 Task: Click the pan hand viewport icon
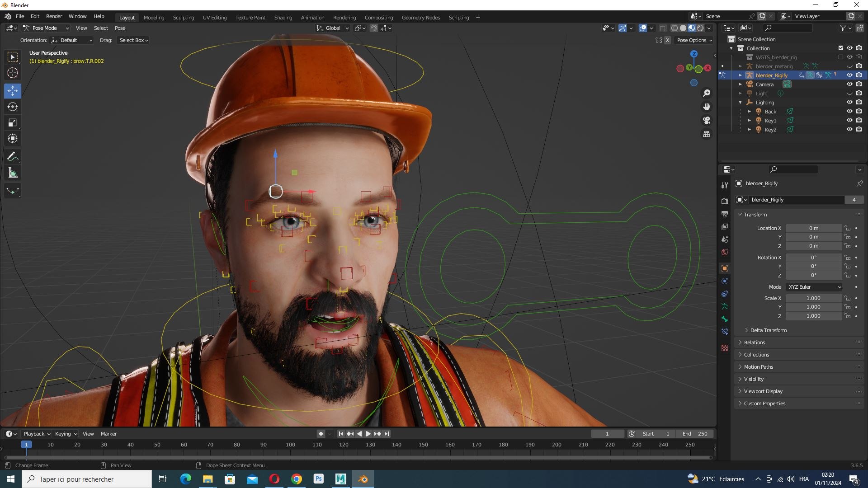[x=707, y=107]
